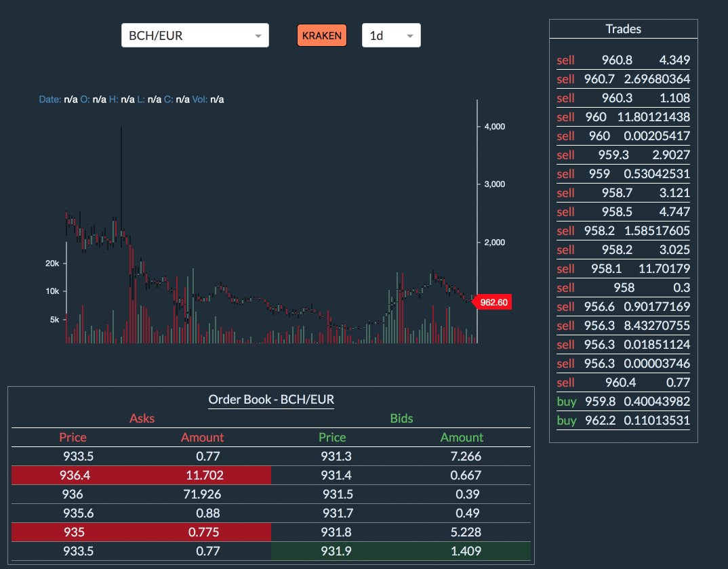Screen dimensions: 728x569
Task: Select the Bids column header
Action: [400, 419]
